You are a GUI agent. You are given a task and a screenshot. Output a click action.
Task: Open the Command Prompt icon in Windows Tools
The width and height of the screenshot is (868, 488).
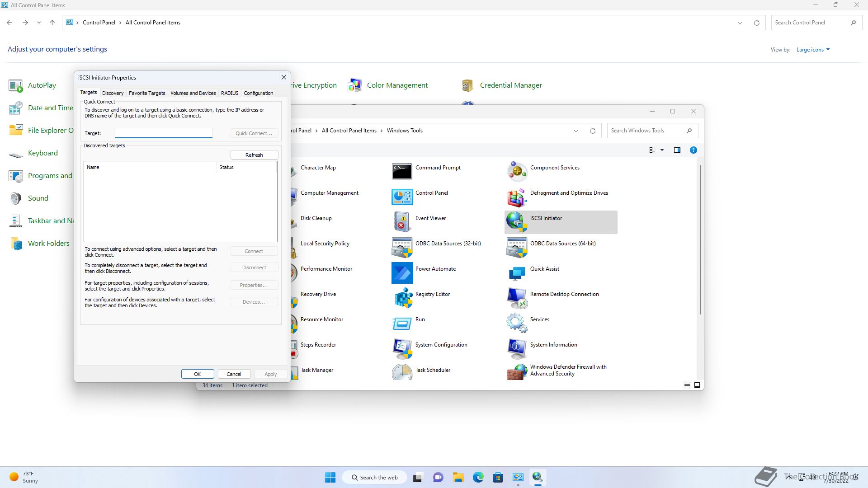[x=402, y=172]
